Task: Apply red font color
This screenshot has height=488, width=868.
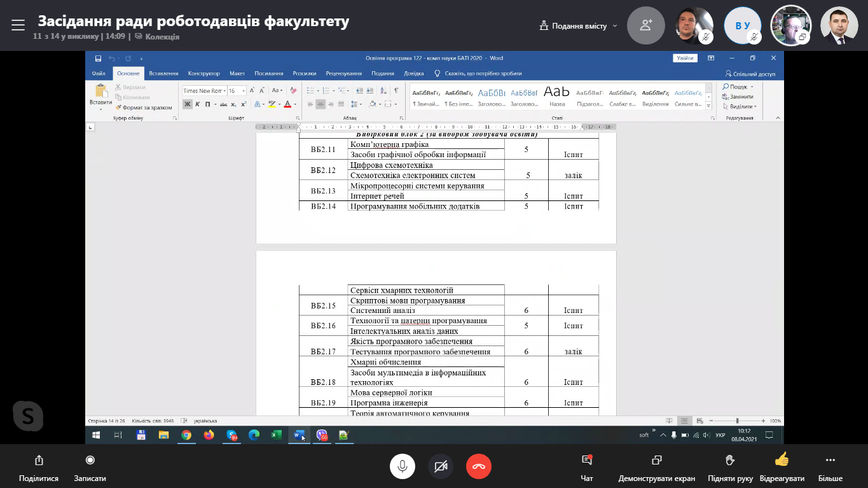Action: coord(287,104)
